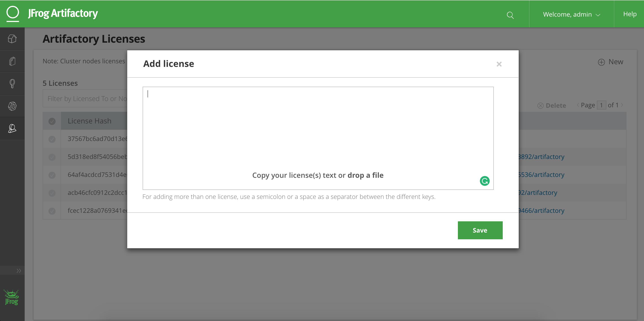Open the Artifacts sidebar icon

tap(12, 61)
